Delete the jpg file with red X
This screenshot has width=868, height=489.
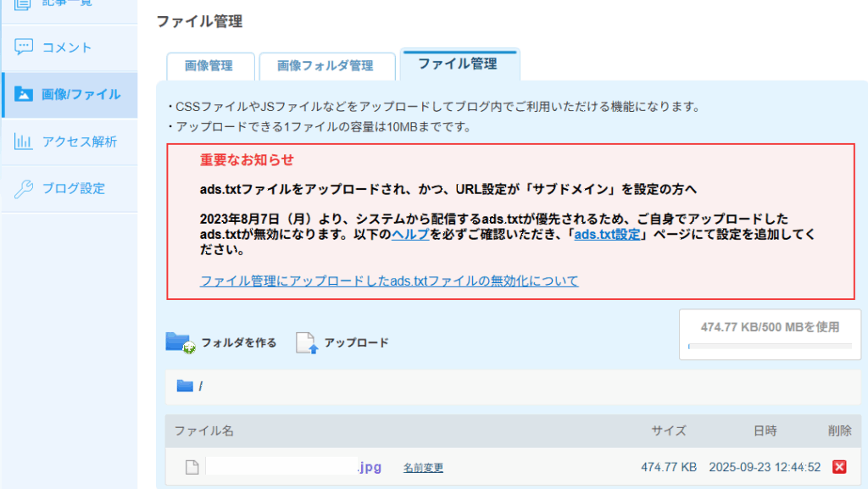(839, 467)
